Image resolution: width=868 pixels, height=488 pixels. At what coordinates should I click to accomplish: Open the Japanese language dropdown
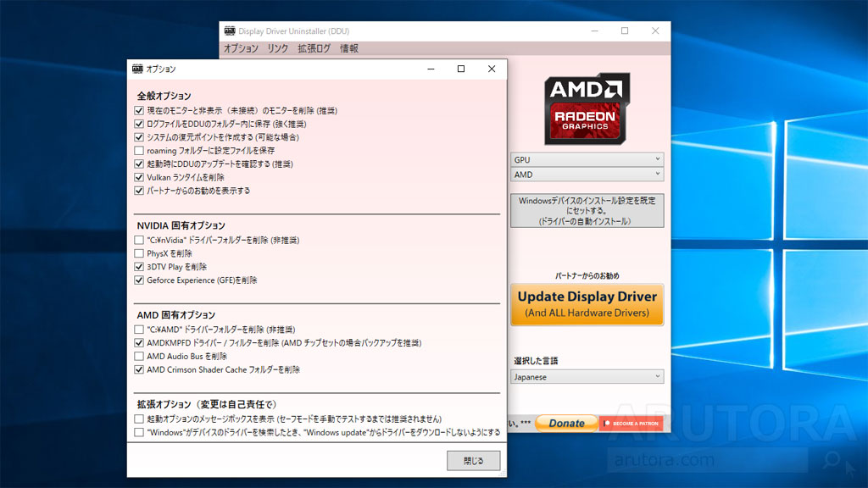click(587, 377)
